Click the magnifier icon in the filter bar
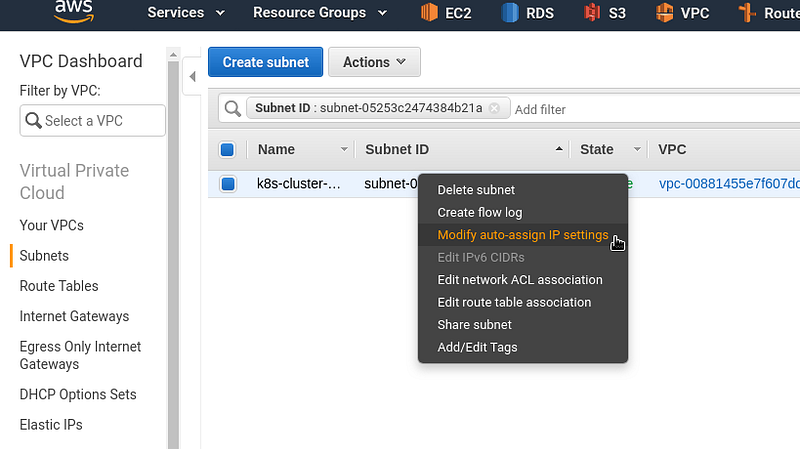The image size is (800, 449). 233,108
